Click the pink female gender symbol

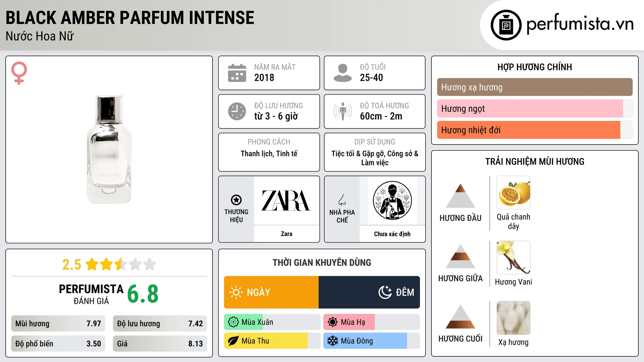19,73
